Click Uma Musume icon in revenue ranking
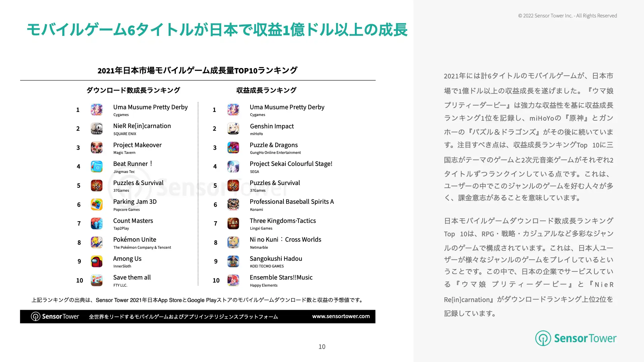The image size is (644, 362). (x=233, y=110)
